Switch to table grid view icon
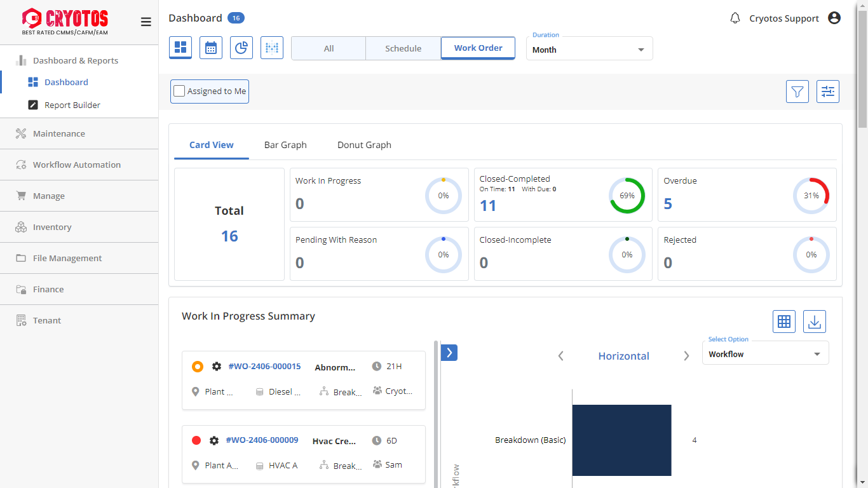868x488 pixels. click(784, 322)
